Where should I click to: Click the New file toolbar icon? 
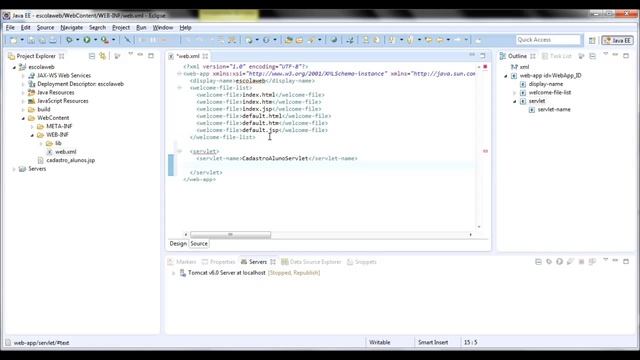click(x=13, y=40)
